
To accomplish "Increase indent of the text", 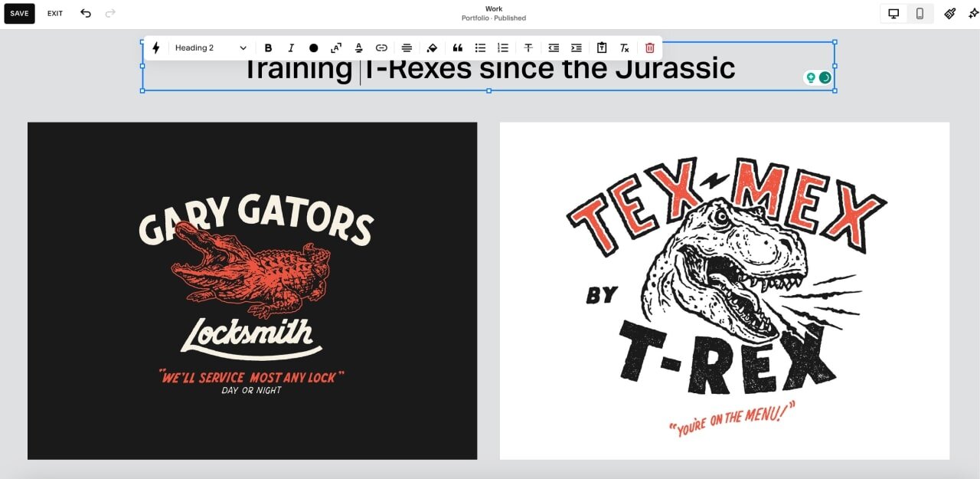I will (577, 48).
